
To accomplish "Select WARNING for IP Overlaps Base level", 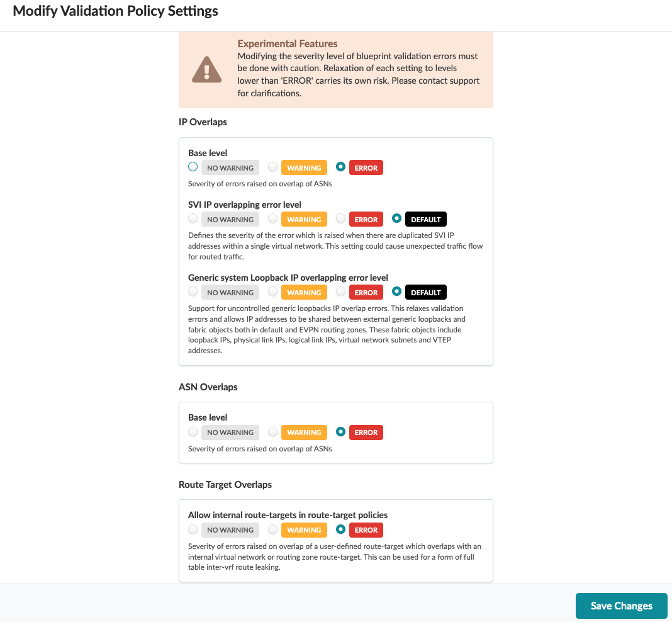I will click(x=272, y=167).
